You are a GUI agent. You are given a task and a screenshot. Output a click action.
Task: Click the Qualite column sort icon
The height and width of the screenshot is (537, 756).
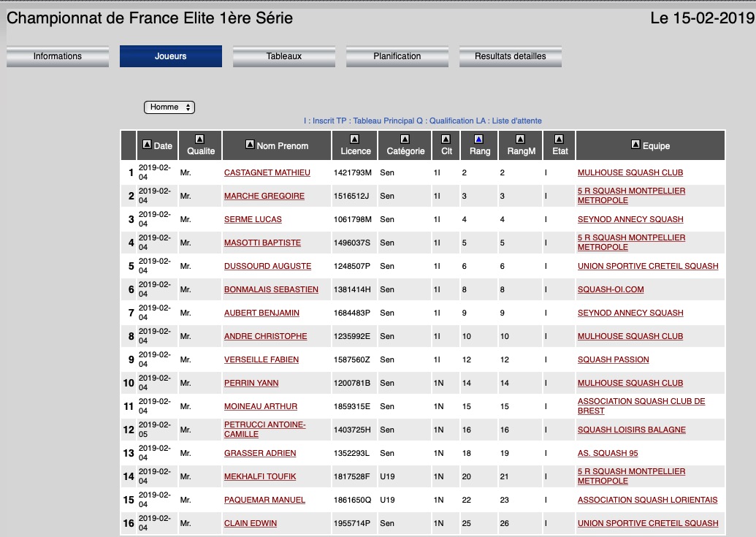(x=200, y=139)
